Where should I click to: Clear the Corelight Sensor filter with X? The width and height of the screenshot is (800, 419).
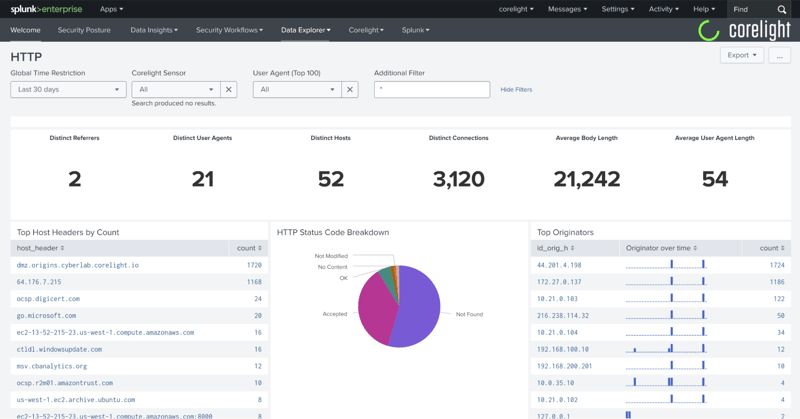tap(229, 90)
